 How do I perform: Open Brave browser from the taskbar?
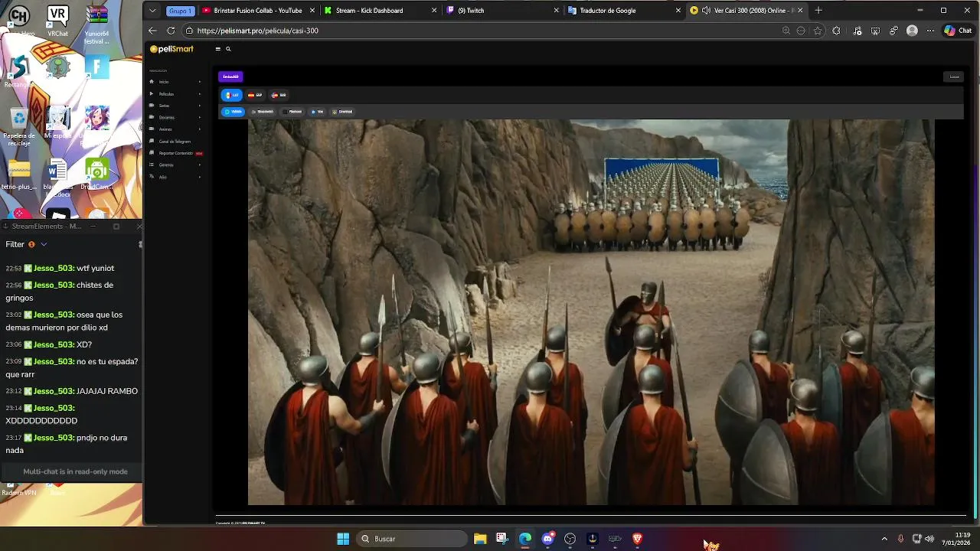pyautogui.click(x=637, y=539)
